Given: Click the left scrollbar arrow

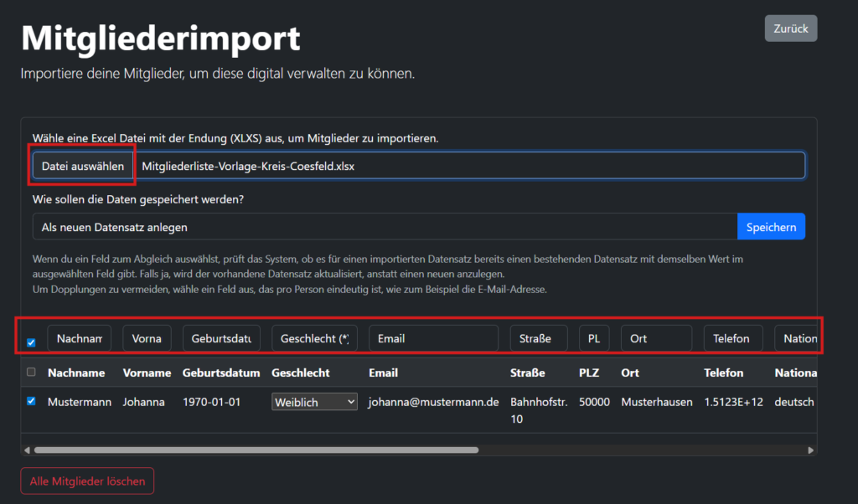Looking at the screenshot, I should [28, 450].
